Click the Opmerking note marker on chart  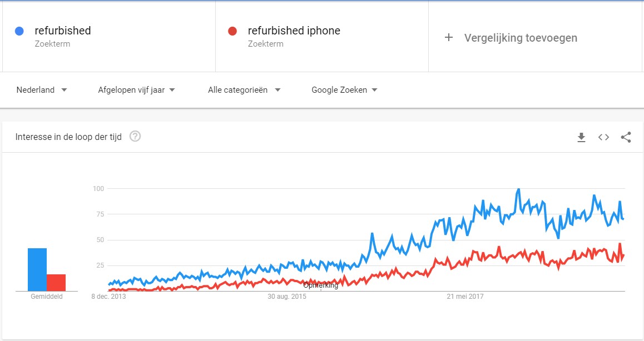pos(320,285)
